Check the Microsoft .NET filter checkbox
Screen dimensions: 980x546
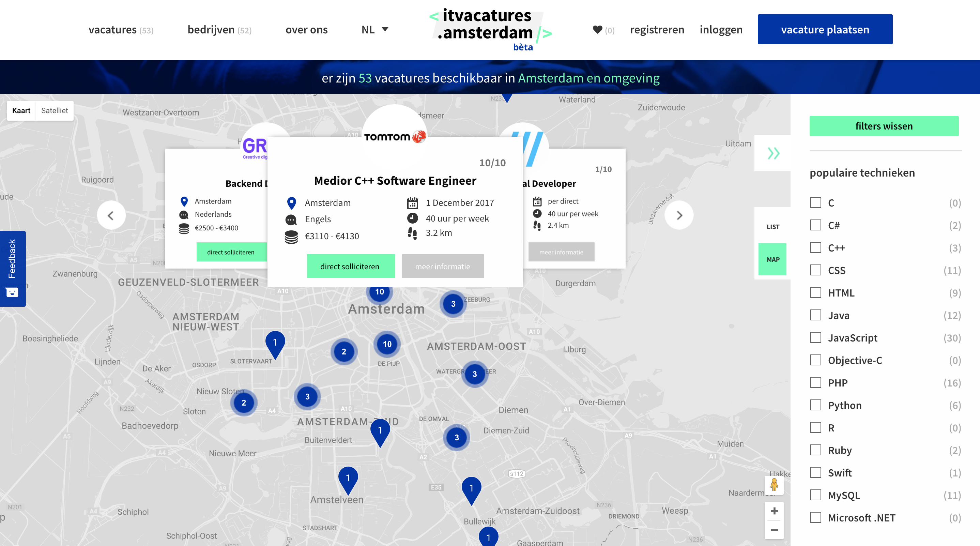(x=815, y=517)
